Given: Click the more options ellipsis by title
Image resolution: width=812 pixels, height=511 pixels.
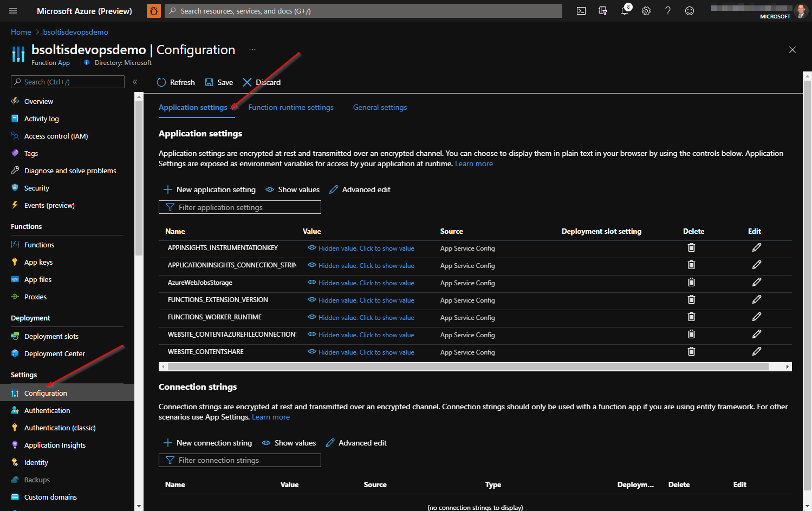Looking at the screenshot, I should (x=252, y=50).
